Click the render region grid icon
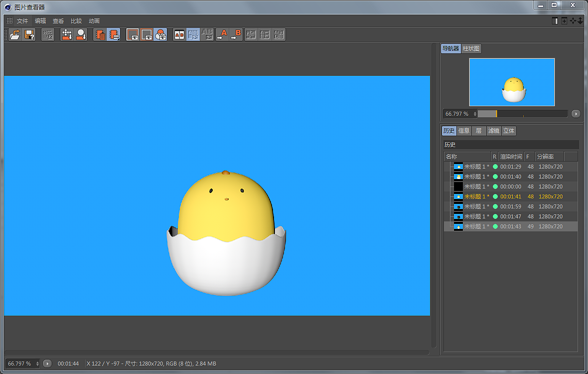 coord(67,34)
